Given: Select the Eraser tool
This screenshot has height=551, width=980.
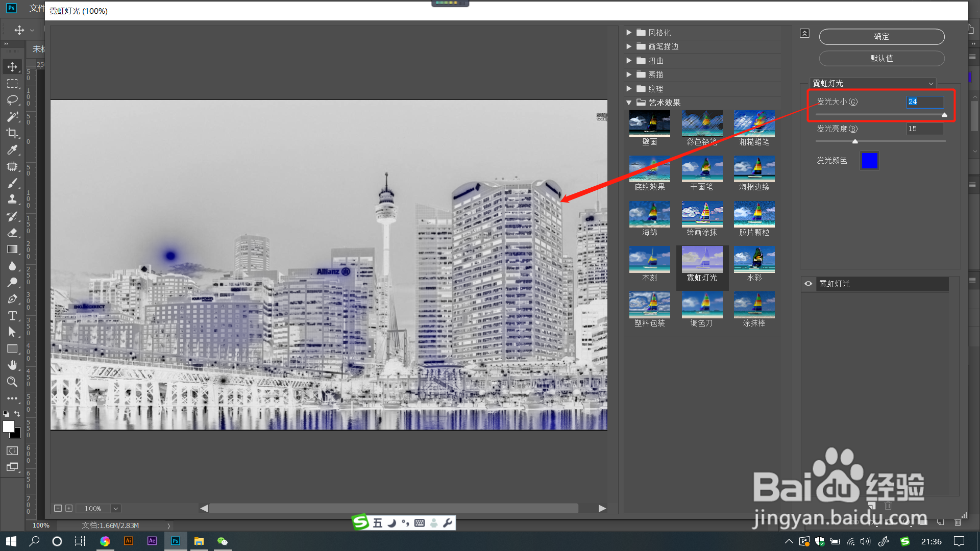Looking at the screenshot, I should [x=12, y=233].
